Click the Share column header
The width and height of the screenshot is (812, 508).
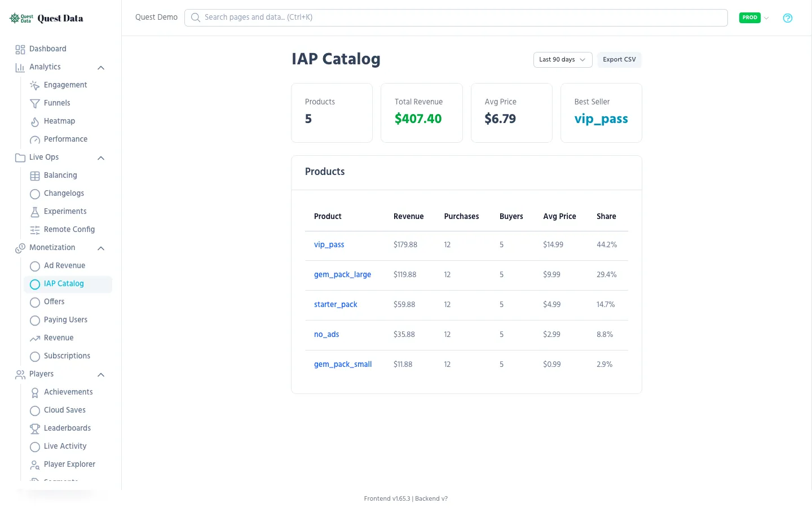click(606, 217)
